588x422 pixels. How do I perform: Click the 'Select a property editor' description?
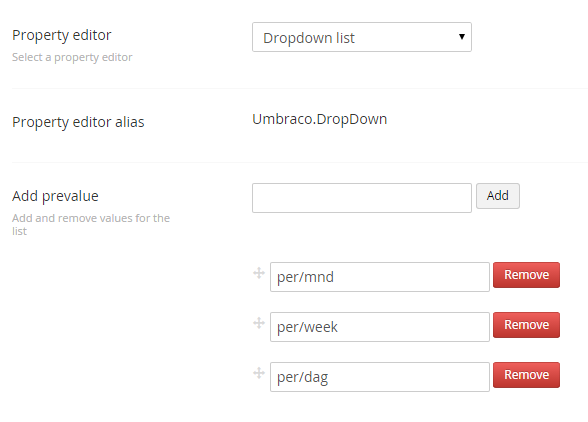click(72, 57)
